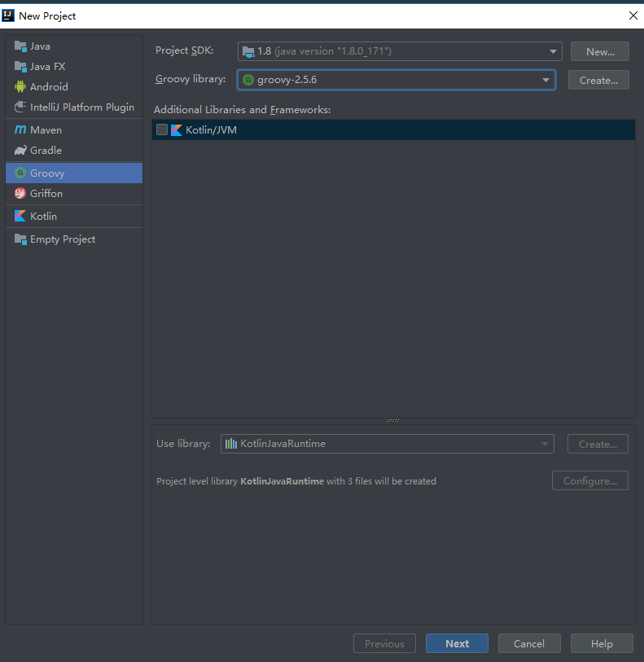
Task: Close the New Project dialog
Action: pos(633,15)
